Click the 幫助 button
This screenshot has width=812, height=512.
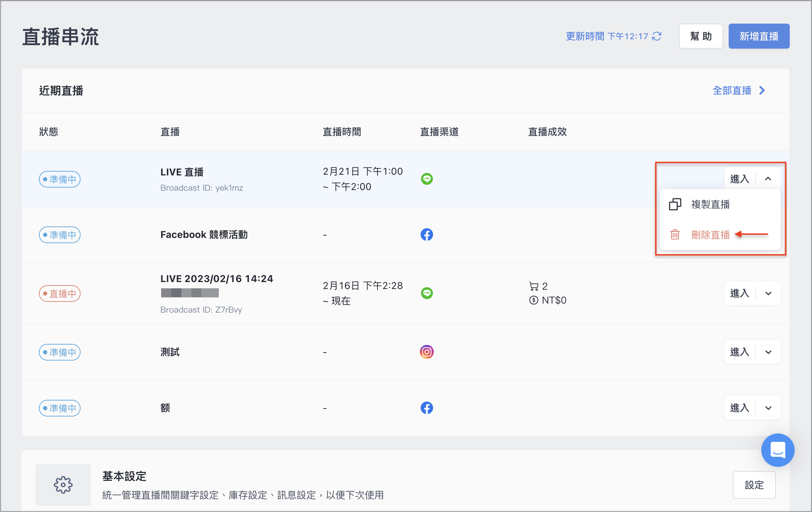(701, 36)
